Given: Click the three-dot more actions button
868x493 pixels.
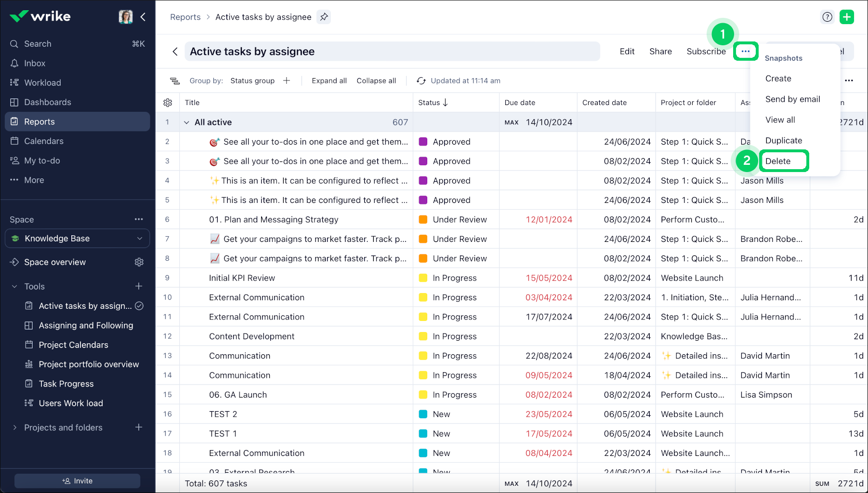Looking at the screenshot, I should pyautogui.click(x=745, y=51).
